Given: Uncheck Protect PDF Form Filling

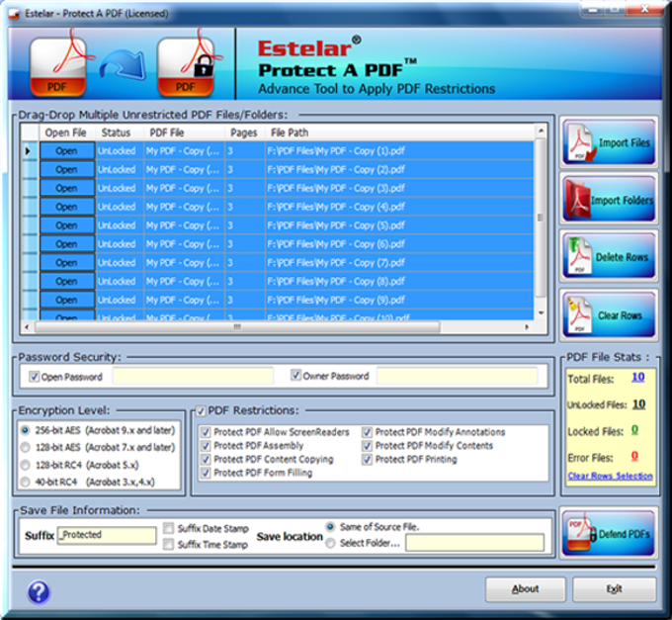Looking at the screenshot, I should (207, 473).
